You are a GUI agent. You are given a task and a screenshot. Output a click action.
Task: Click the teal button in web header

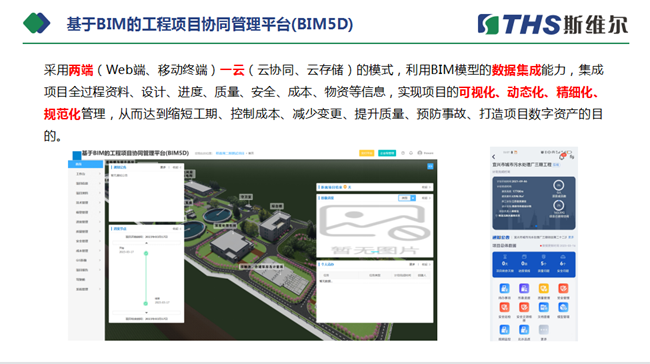[x=387, y=153]
